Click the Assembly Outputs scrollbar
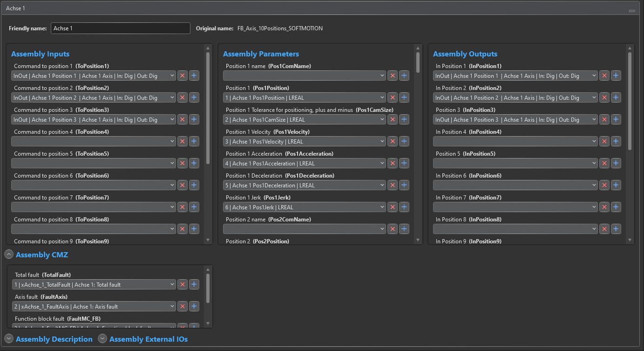The height and width of the screenshot is (351, 644). pyautogui.click(x=630, y=101)
